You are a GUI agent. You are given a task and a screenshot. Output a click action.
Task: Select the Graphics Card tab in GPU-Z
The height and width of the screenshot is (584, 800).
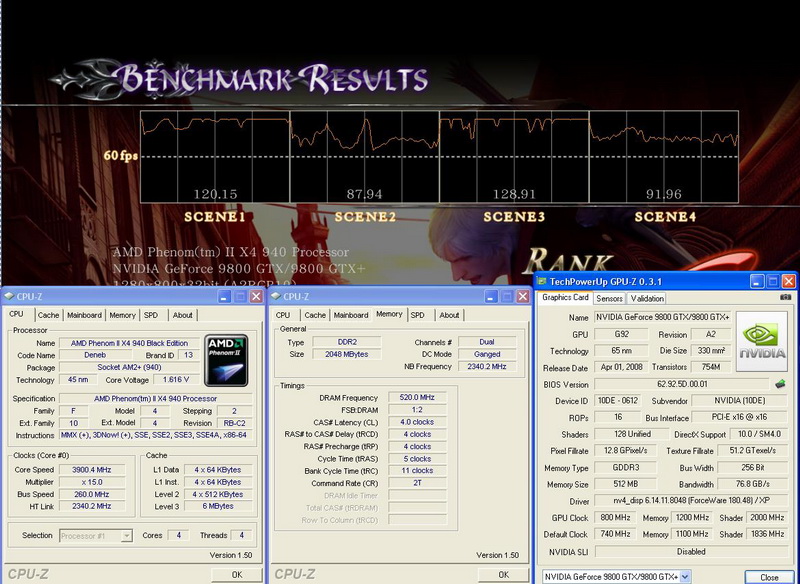(565, 297)
